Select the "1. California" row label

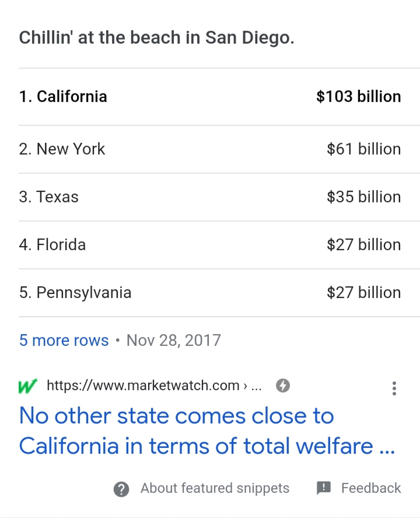pos(63,96)
